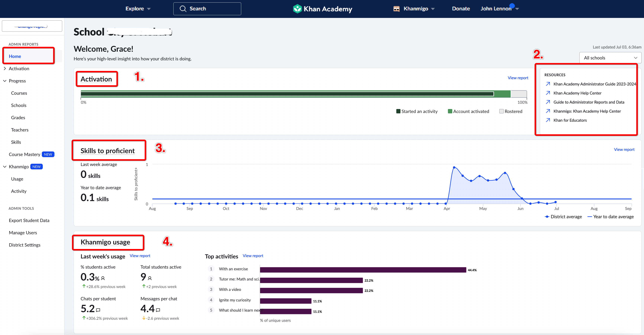Click the chat bubble icon next to 5.2
Screen dimensions: 644x335
coord(98,310)
